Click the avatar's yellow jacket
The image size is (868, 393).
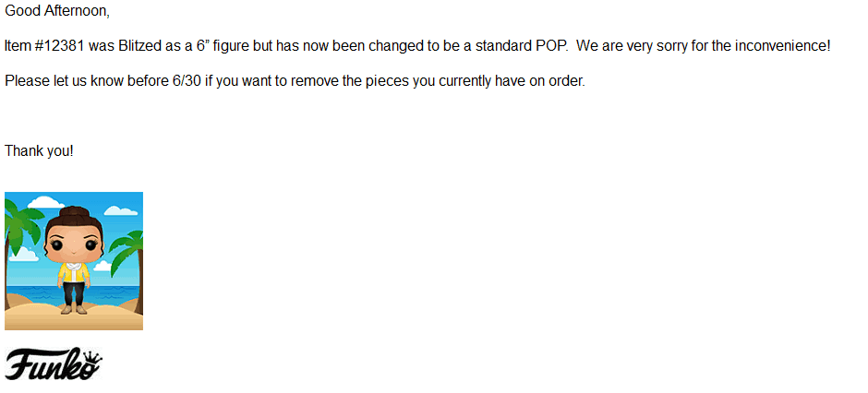(74, 271)
